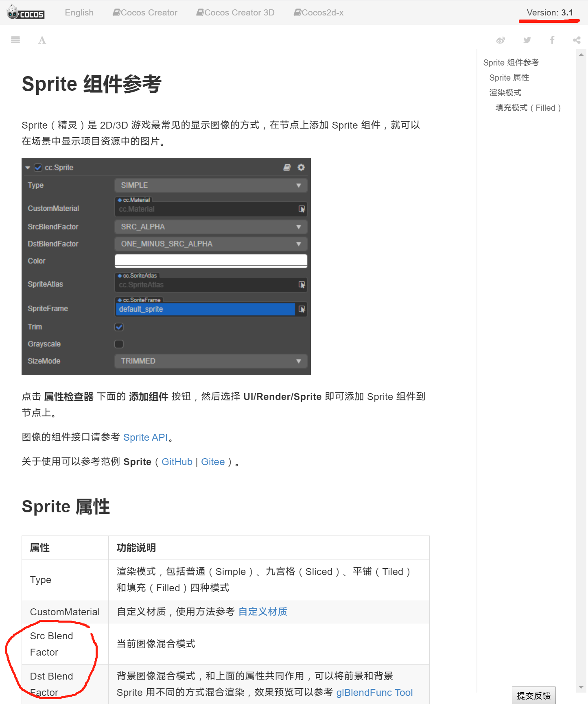Screen dimensions: 588x704
Task: Open the Sprite API link
Action: click(146, 437)
